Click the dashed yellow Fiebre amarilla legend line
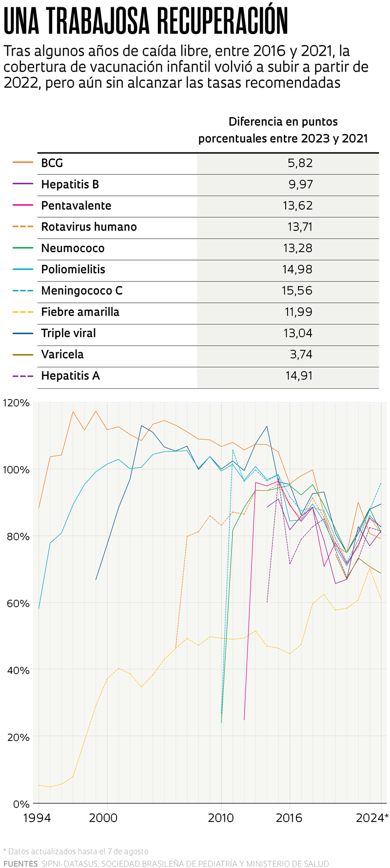 (23, 312)
